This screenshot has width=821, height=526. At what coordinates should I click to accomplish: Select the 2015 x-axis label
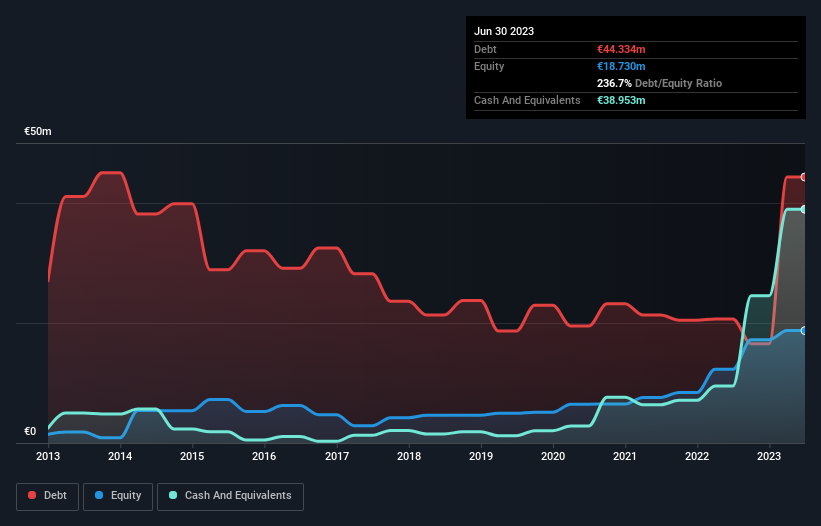[192, 456]
